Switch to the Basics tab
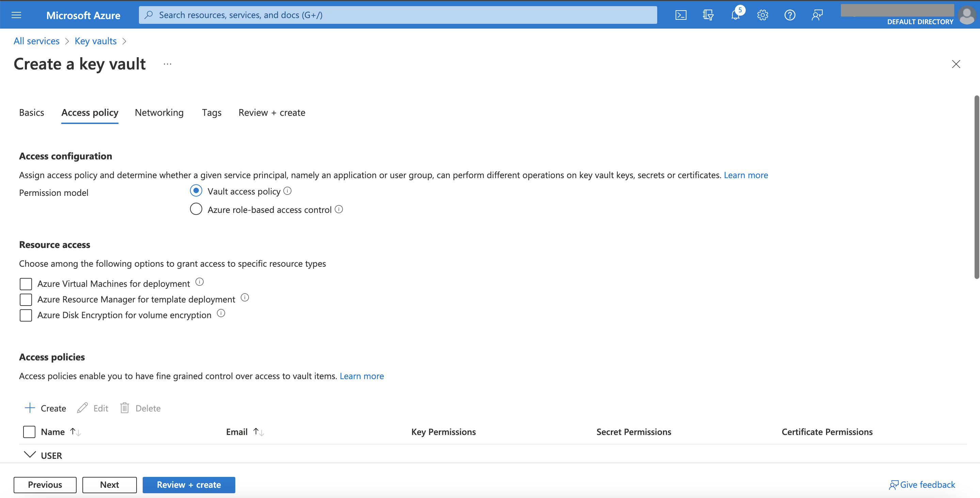The image size is (980, 498). coord(32,113)
